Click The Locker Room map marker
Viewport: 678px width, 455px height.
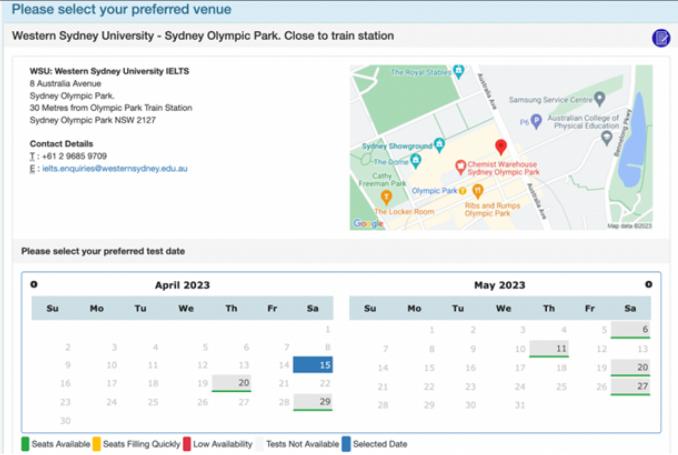pyautogui.click(x=386, y=198)
